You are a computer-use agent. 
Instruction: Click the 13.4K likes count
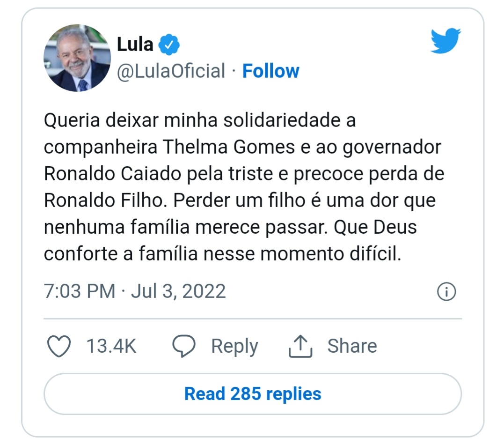[x=111, y=346]
